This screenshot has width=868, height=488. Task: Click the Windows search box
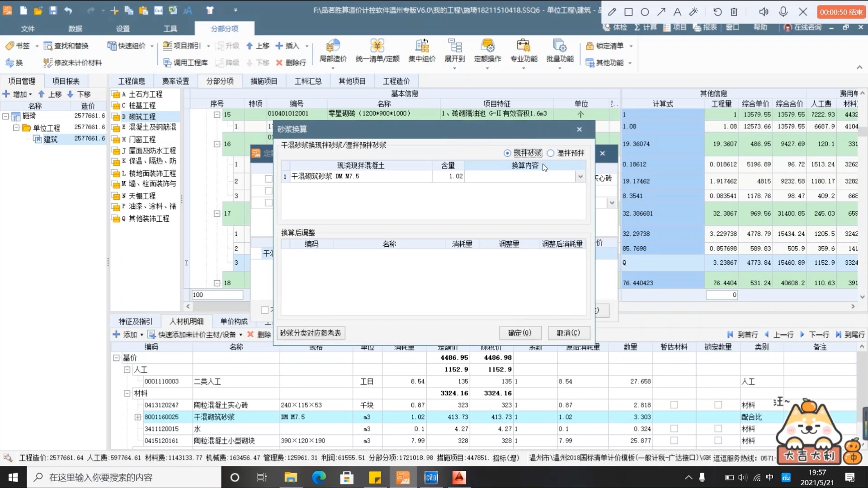tap(124, 477)
